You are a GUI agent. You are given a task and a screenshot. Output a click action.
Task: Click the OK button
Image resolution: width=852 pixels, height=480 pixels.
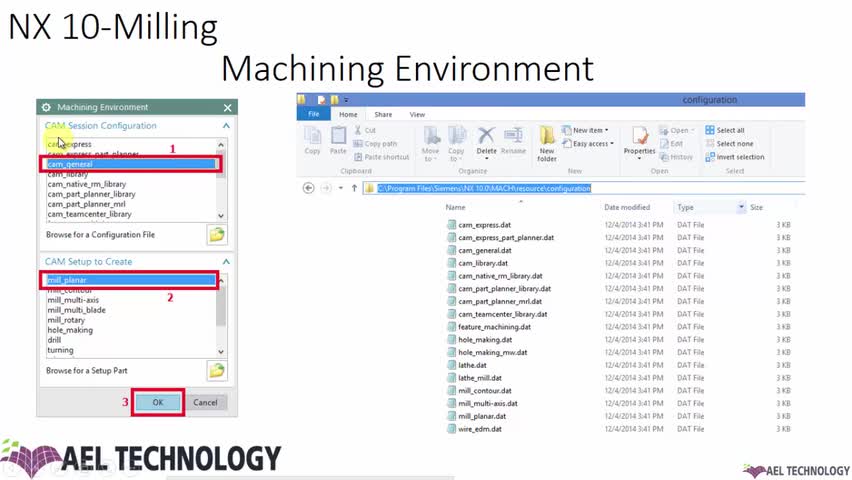[x=158, y=402]
